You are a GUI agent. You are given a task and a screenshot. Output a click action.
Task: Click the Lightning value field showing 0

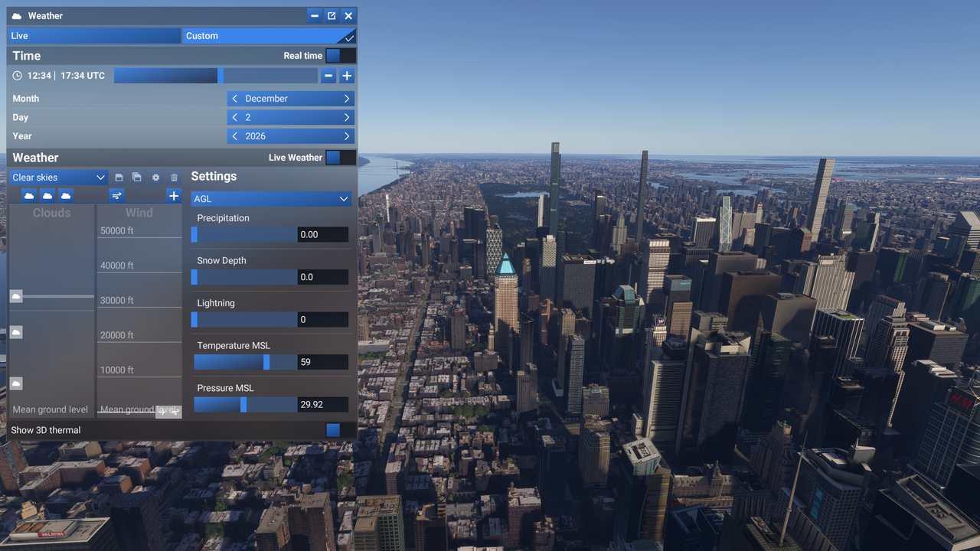pyautogui.click(x=323, y=320)
